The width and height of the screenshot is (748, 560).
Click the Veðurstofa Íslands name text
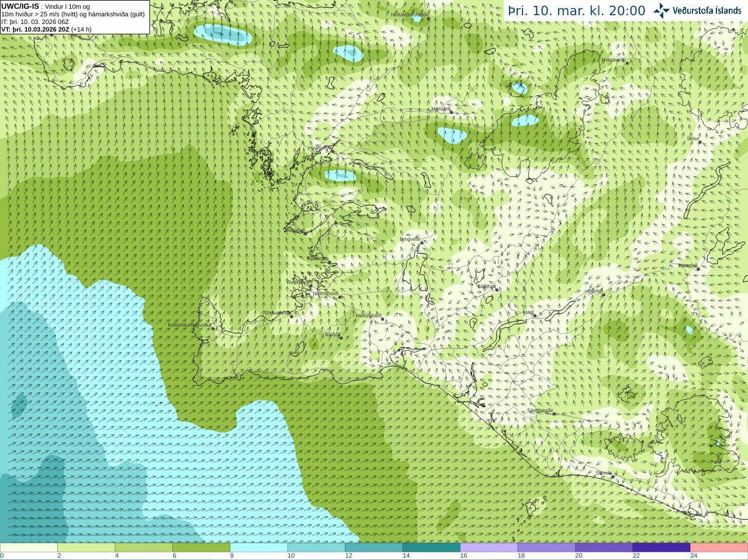coord(707,11)
